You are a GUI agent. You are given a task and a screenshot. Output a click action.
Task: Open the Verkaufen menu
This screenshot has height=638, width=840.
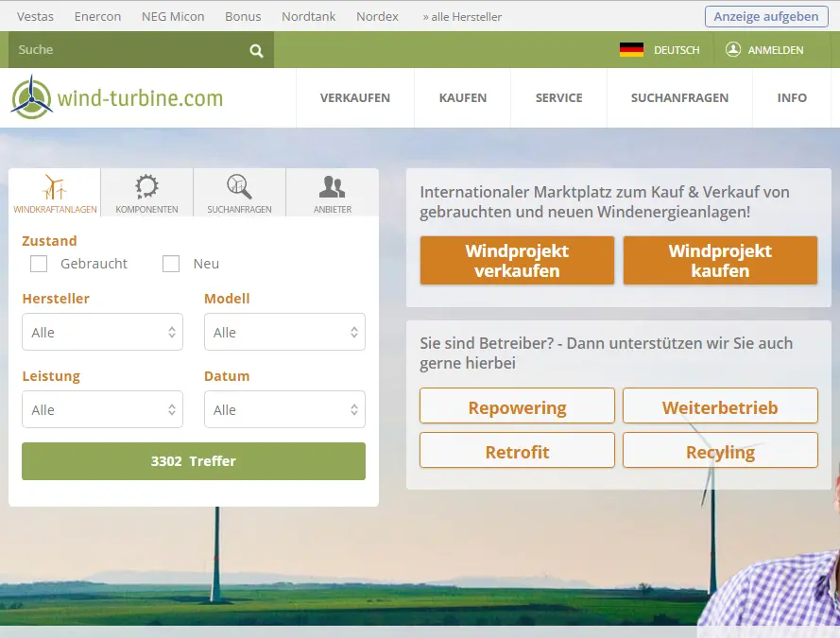(355, 98)
